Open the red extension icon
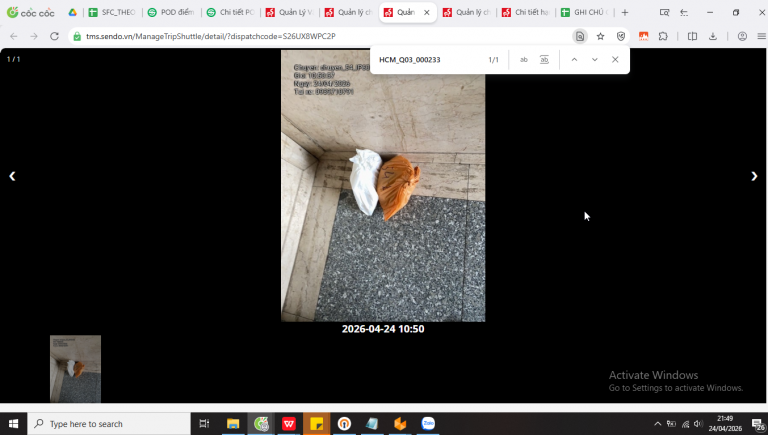The image size is (768, 435). click(643, 36)
